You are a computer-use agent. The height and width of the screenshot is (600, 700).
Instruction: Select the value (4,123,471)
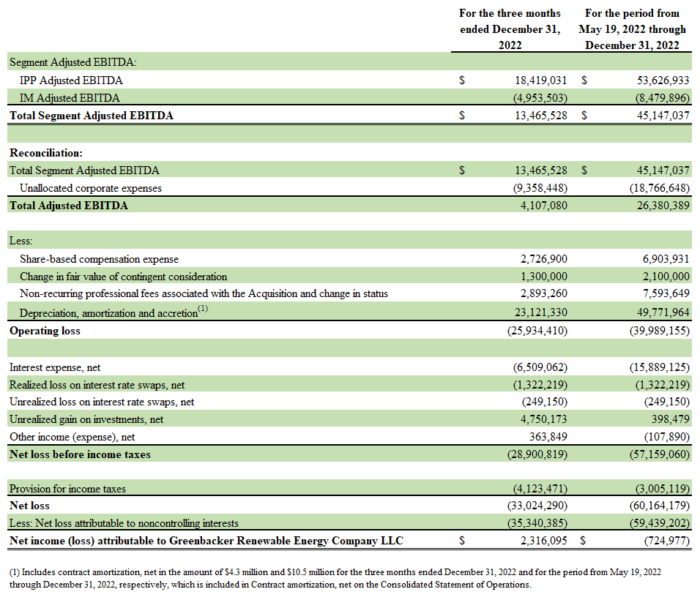[540, 489]
